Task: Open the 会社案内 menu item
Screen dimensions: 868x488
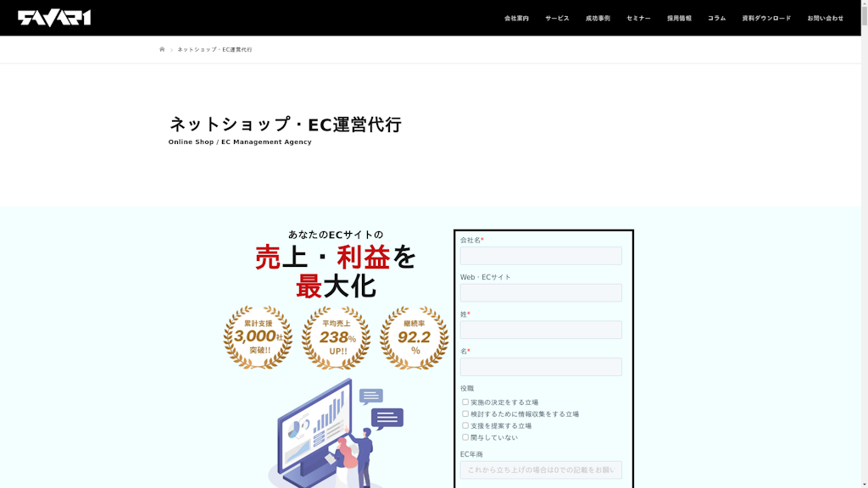Action: point(516,18)
